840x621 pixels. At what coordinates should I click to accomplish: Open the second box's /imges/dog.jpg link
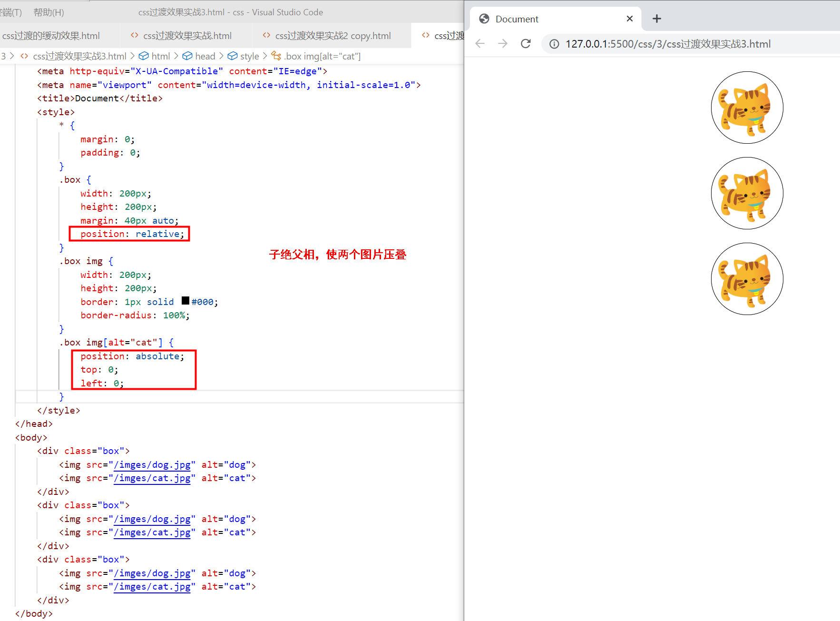(152, 519)
